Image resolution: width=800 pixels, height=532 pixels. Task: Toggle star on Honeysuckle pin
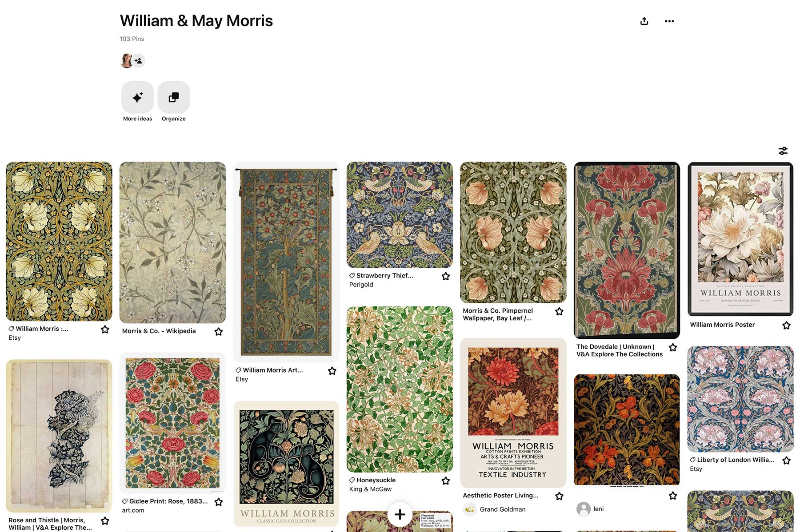(446, 480)
